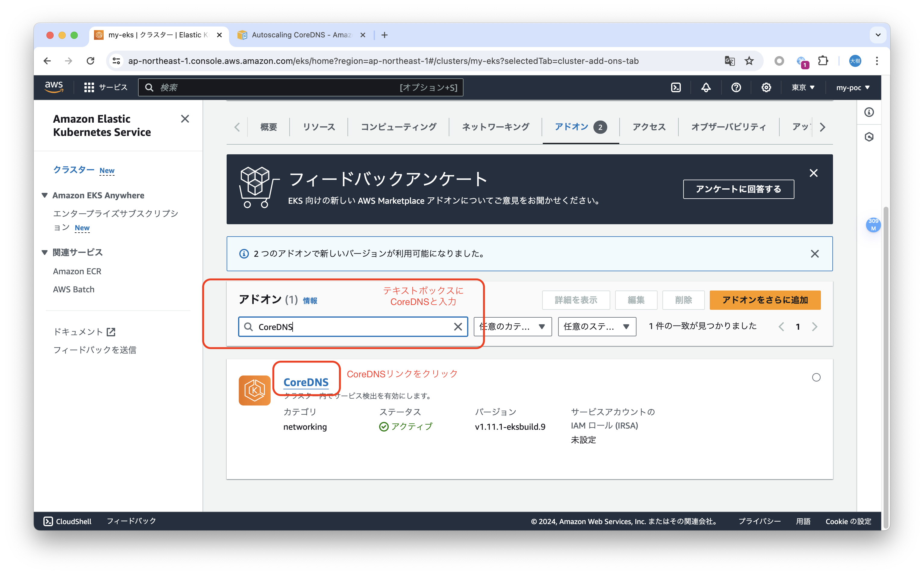Open the Services grid menu icon
This screenshot has height=575, width=924.
pyautogui.click(x=89, y=87)
